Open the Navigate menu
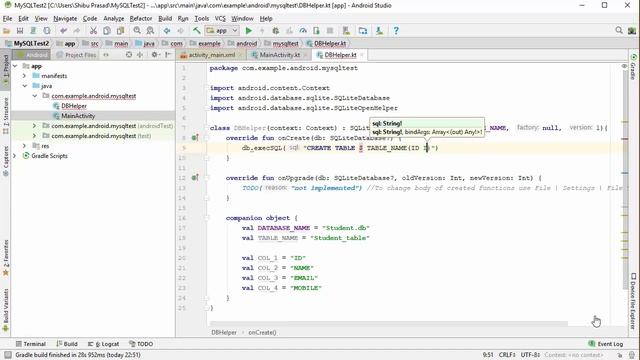The height and width of the screenshot is (360, 640). (x=65, y=18)
